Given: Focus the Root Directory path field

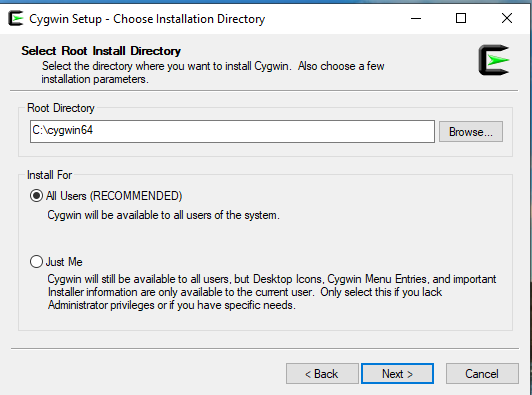Looking at the screenshot, I should click(x=232, y=131).
